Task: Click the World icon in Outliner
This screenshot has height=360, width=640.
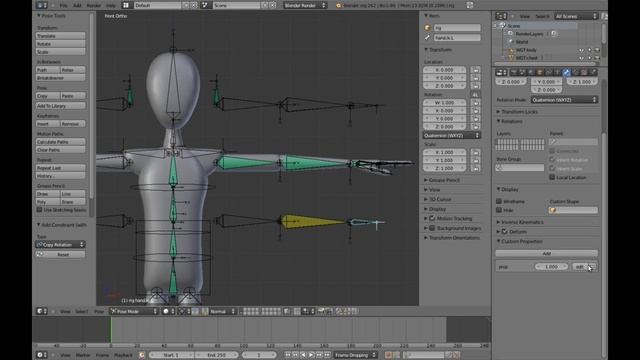Action: (510, 42)
